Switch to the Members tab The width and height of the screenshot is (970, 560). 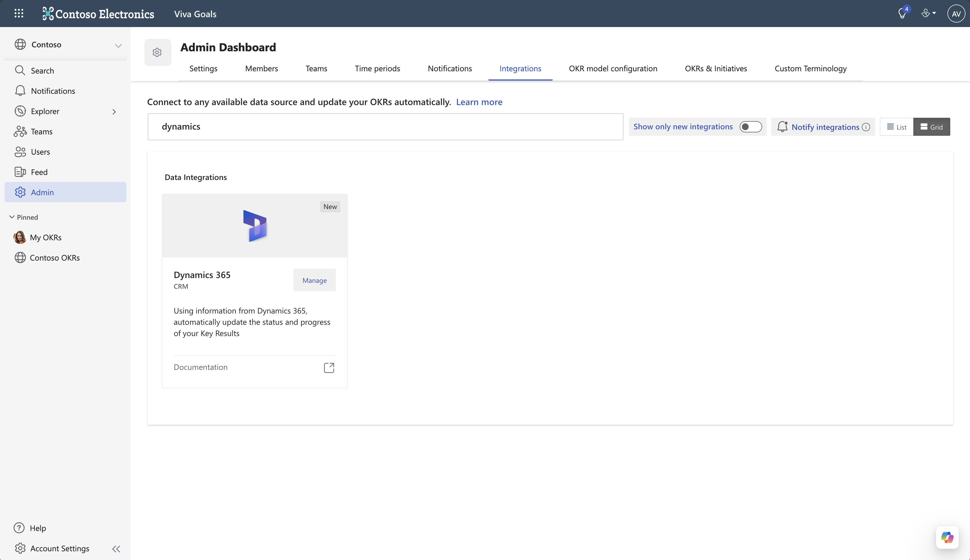[x=261, y=68]
